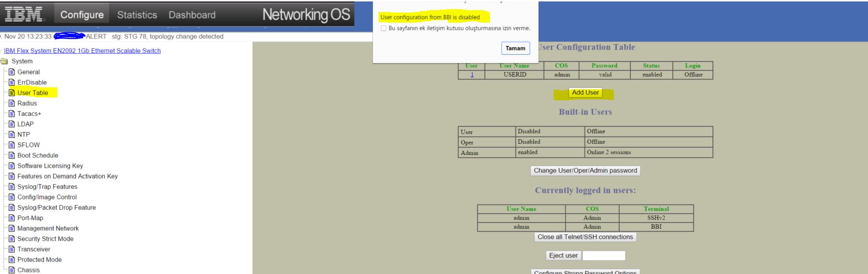Open Tacacs+ settings in the tree
This screenshot has width=868, height=274.
[29, 114]
